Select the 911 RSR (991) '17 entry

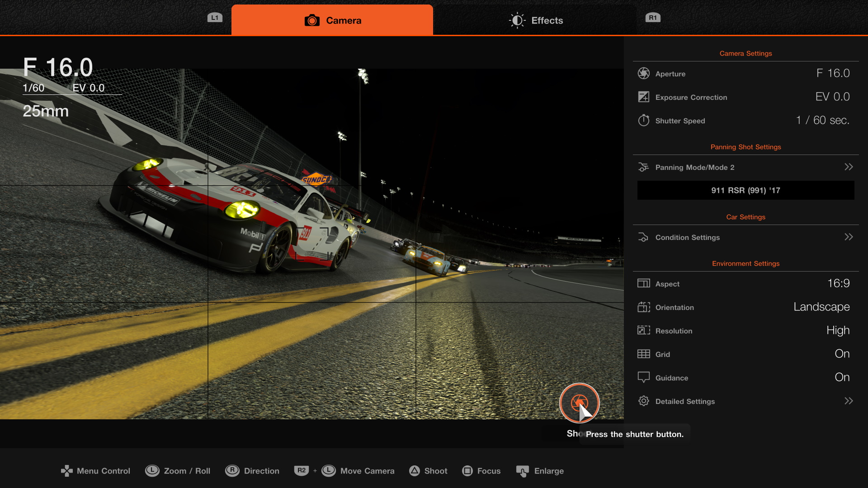(745, 190)
